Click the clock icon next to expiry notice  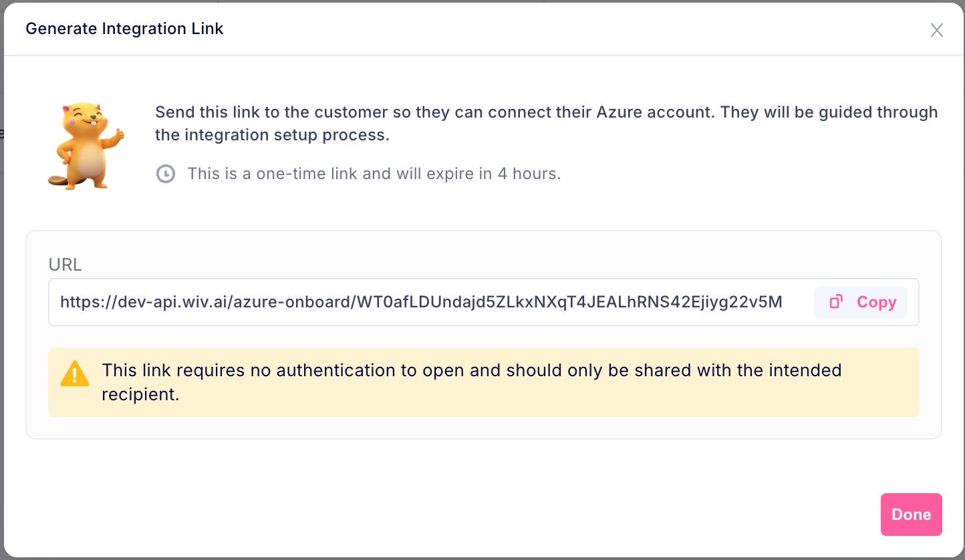166,174
